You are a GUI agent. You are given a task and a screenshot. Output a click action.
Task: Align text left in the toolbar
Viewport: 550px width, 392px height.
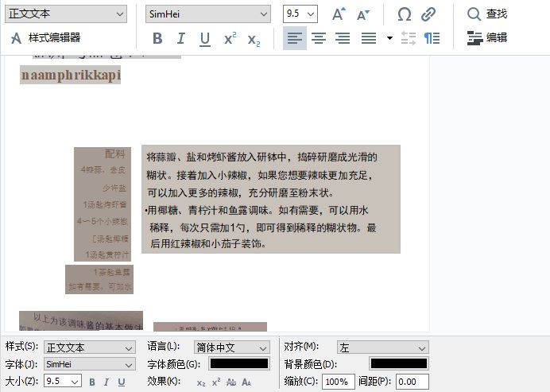(295, 38)
